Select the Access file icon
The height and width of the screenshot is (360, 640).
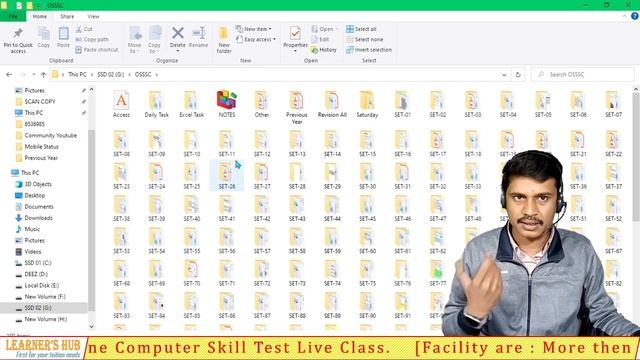click(x=121, y=104)
